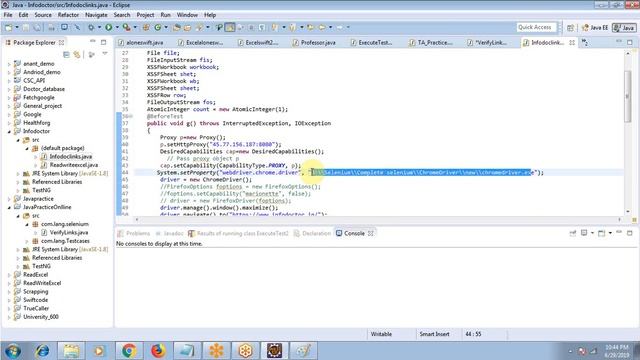Open the Declaration view tab
This screenshot has height=360, width=640.
tap(312, 233)
